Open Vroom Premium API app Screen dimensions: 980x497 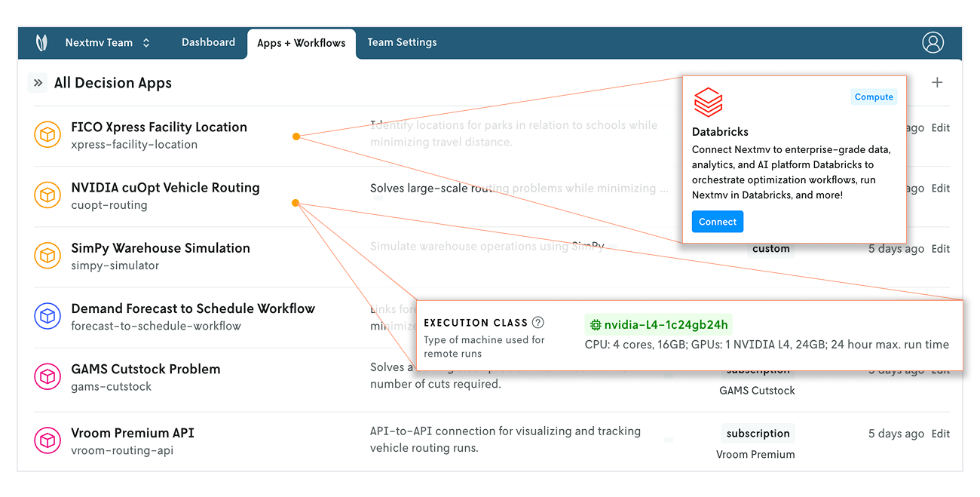(x=133, y=433)
